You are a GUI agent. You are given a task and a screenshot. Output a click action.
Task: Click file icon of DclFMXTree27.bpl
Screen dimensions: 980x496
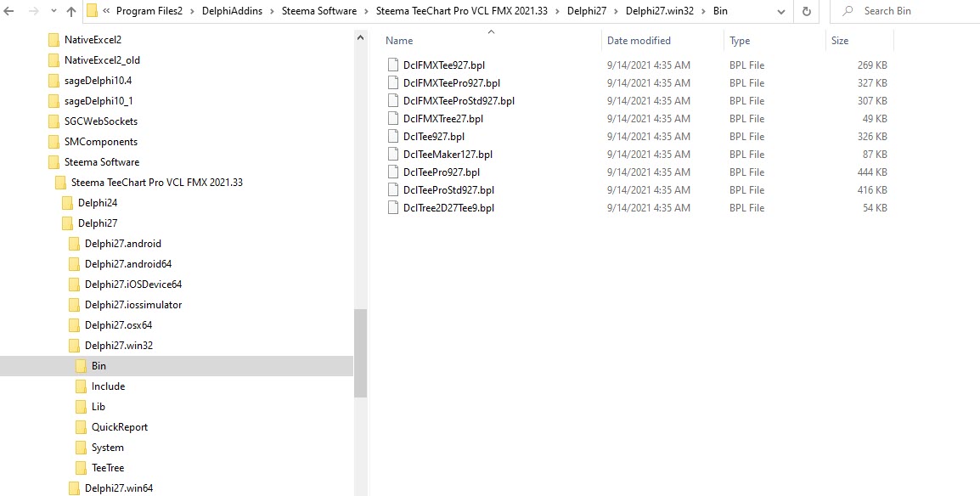tap(393, 119)
